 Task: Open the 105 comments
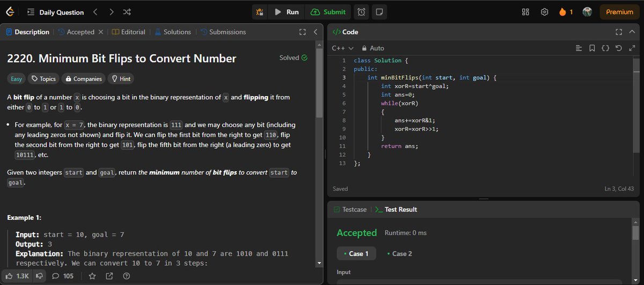[63, 276]
